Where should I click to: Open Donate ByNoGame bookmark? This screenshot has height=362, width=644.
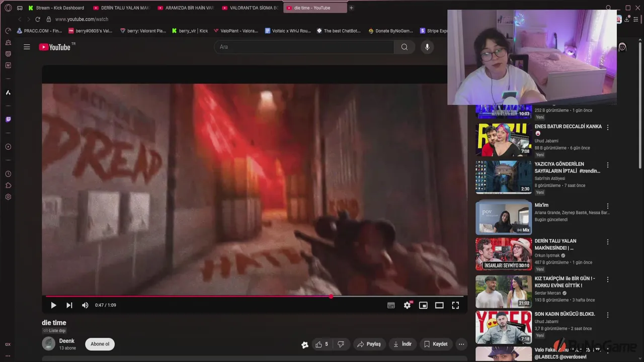[390, 31]
